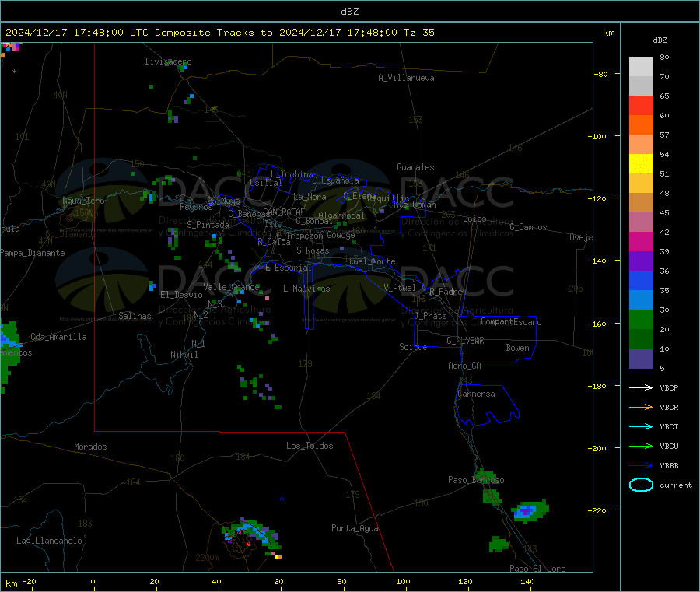
Task: Click the J_Prats place label
Action: (x=431, y=315)
